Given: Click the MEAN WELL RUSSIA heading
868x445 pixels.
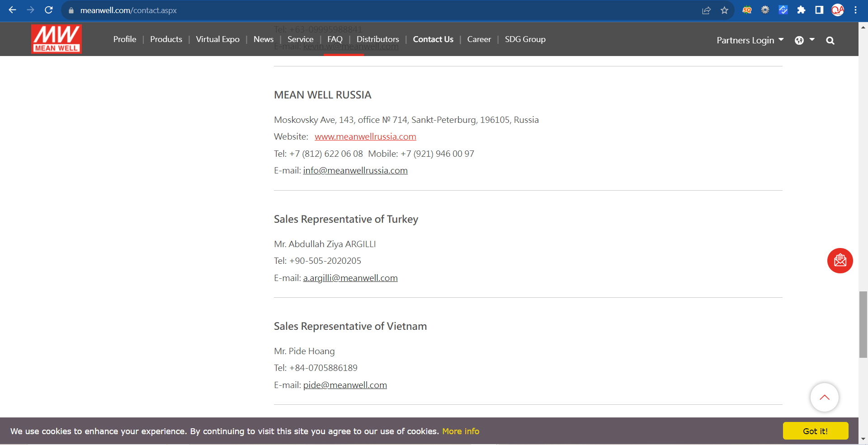Looking at the screenshot, I should [322, 95].
